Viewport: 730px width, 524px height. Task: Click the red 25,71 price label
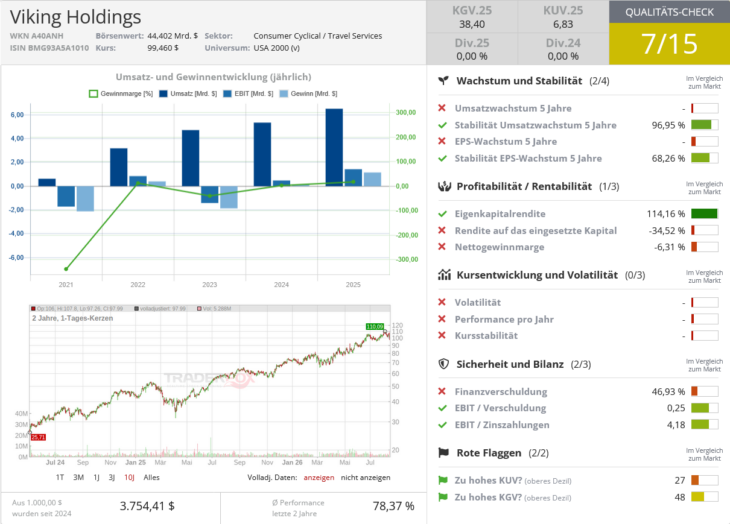coord(38,437)
